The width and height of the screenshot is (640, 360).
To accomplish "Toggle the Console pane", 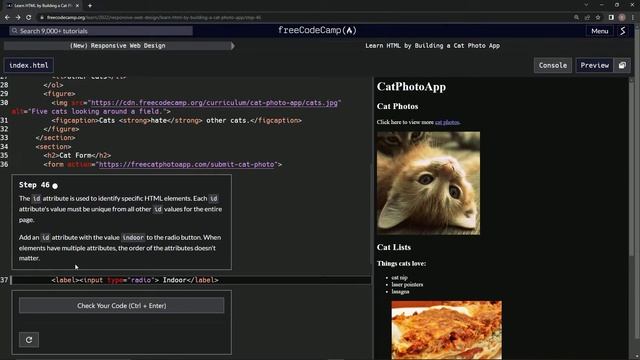I will click(x=553, y=65).
